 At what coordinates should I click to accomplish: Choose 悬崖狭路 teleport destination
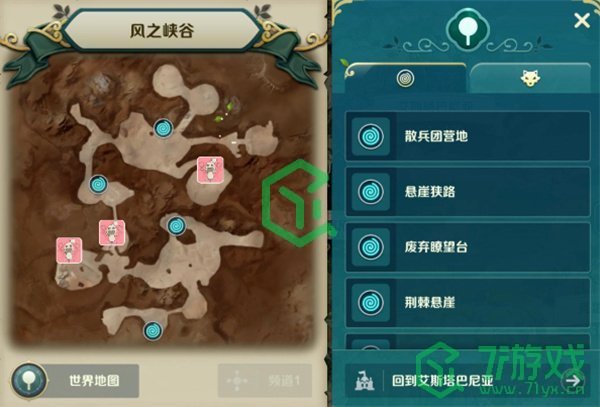tap(468, 192)
